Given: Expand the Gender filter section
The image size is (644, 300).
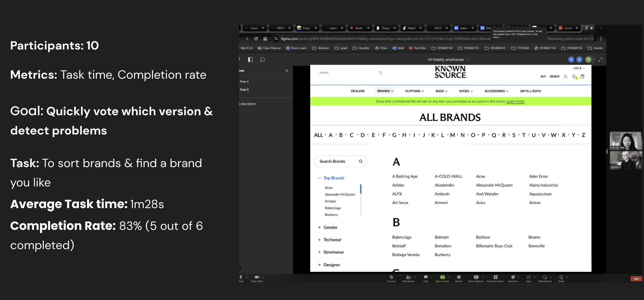Looking at the screenshot, I should [327, 227].
